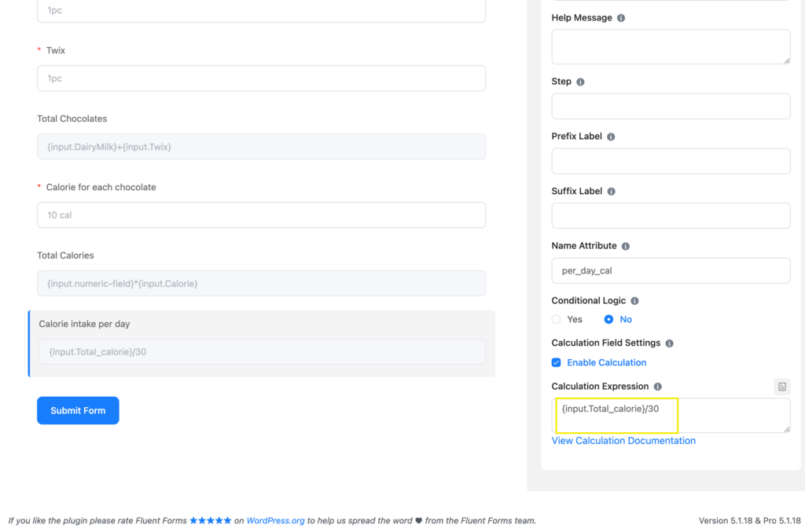
Task: Click the Total Chocolates label
Action: [x=72, y=119]
